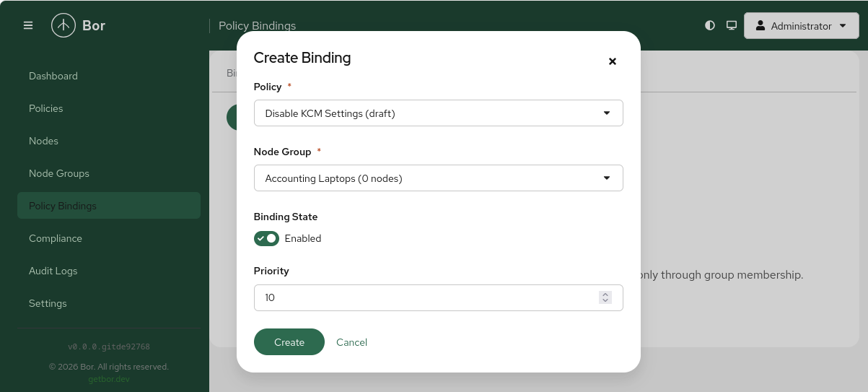Image resolution: width=868 pixels, height=392 pixels.
Task: Open the Node Group dropdown
Action: click(438, 178)
